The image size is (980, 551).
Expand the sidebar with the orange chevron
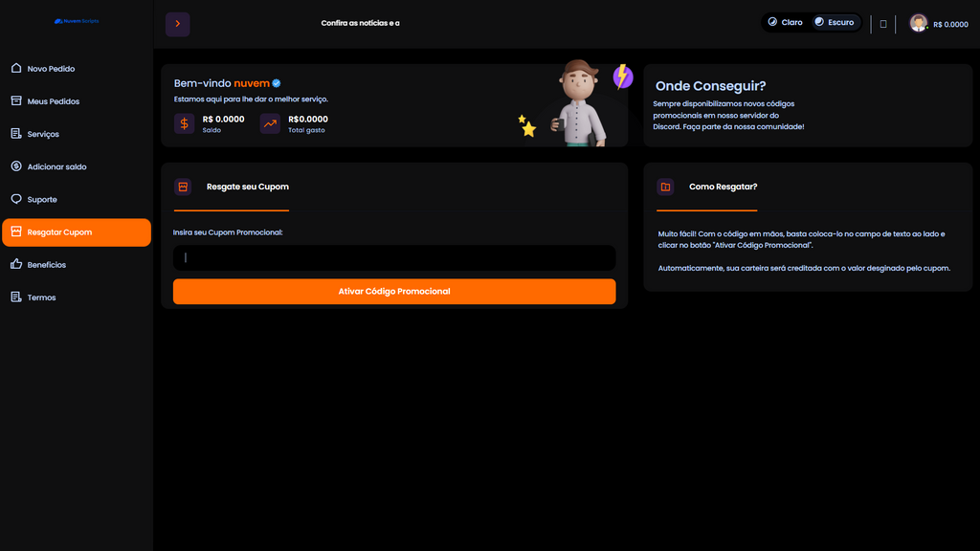(177, 23)
